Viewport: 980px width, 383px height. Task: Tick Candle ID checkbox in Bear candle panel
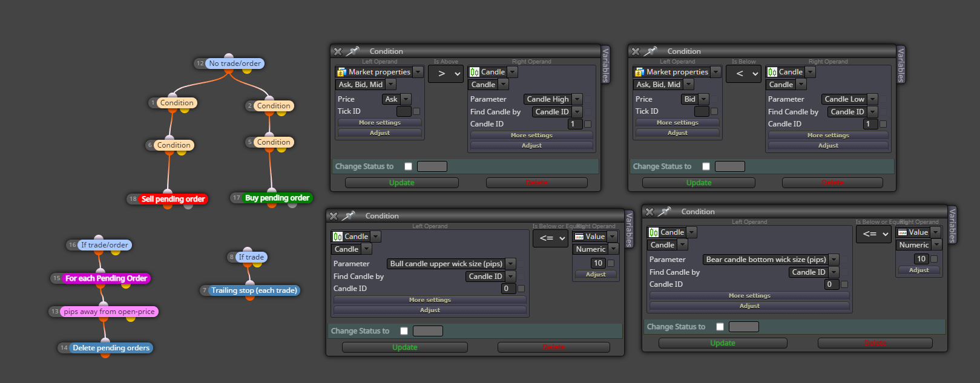844,284
